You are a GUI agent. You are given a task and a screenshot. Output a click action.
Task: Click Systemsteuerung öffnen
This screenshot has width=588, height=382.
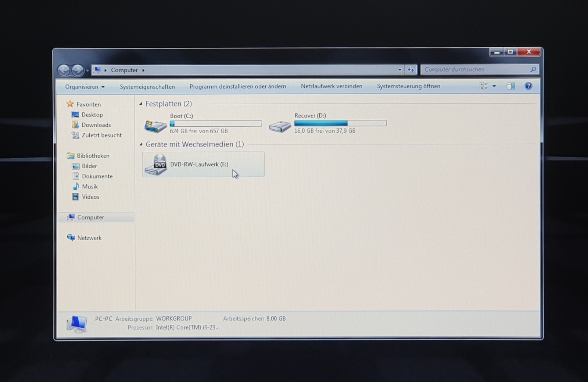[x=409, y=86]
